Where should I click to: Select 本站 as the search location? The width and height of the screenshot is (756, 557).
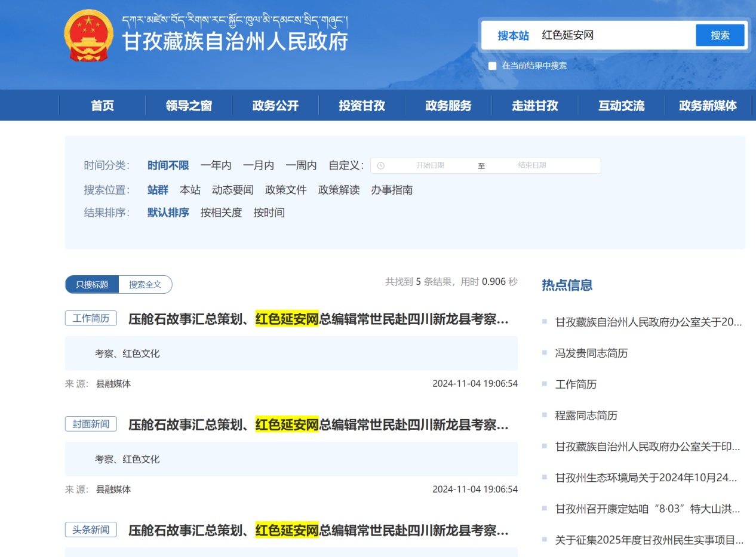[190, 190]
